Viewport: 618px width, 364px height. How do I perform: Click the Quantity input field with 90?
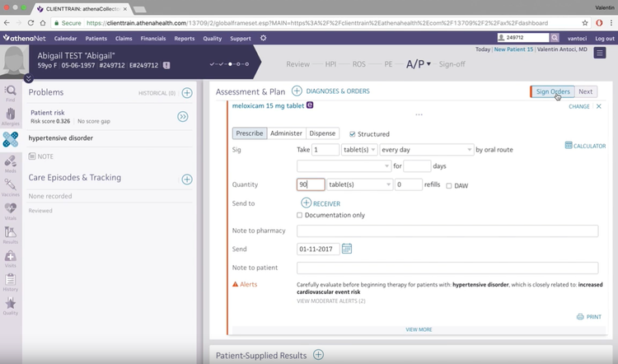pyautogui.click(x=311, y=184)
